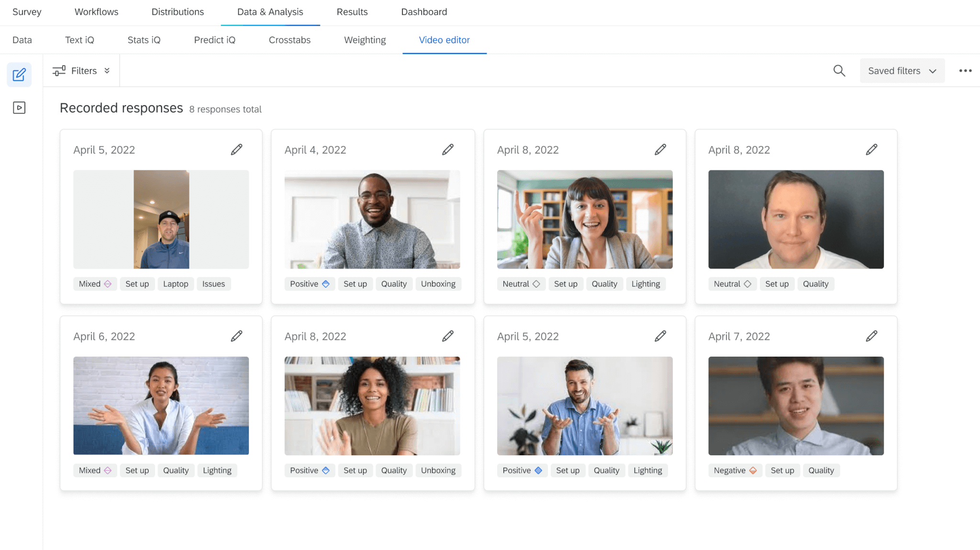Click the Mixed sentiment tag on April 5 card
The image size is (980, 550).
(95, 284)
